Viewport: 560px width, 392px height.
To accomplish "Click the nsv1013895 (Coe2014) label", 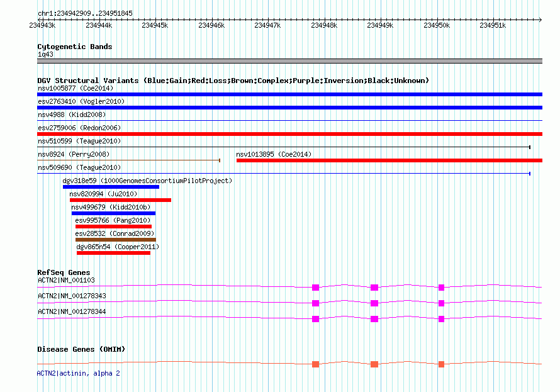I will (274, 154).
